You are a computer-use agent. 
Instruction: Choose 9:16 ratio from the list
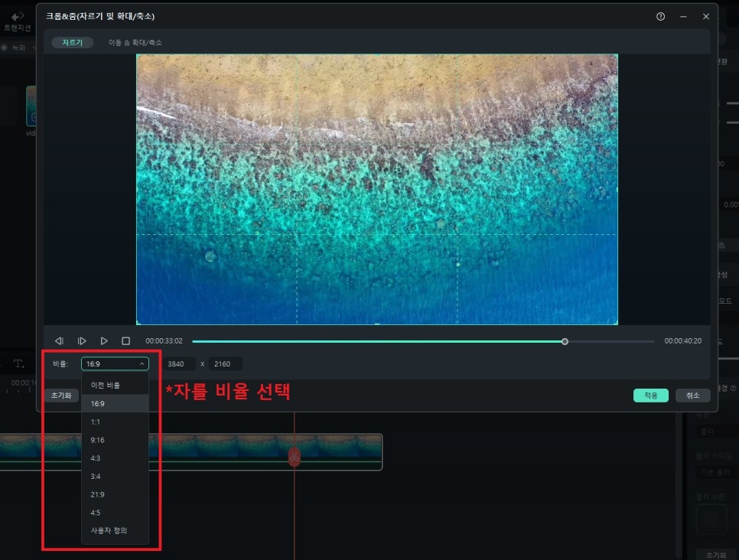97,440
